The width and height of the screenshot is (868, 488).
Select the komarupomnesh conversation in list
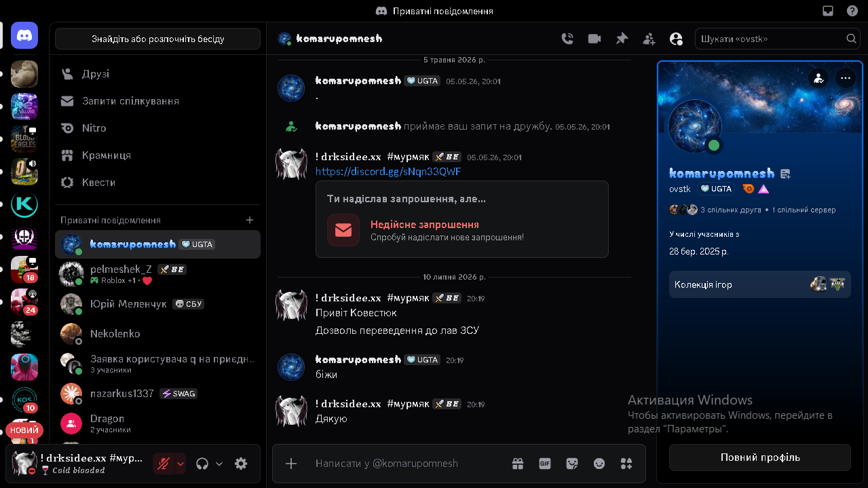point(157,244)
